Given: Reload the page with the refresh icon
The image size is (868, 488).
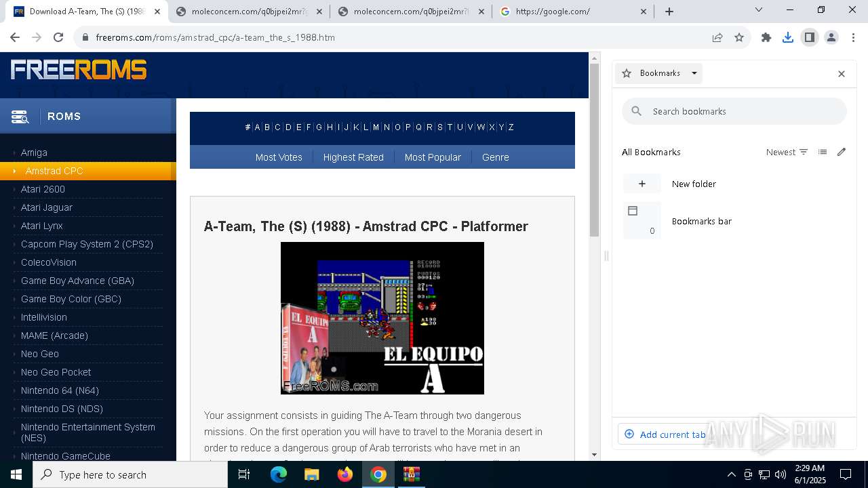Looking at the screenshot, I should pyautogui.click(x=58, y=37).
